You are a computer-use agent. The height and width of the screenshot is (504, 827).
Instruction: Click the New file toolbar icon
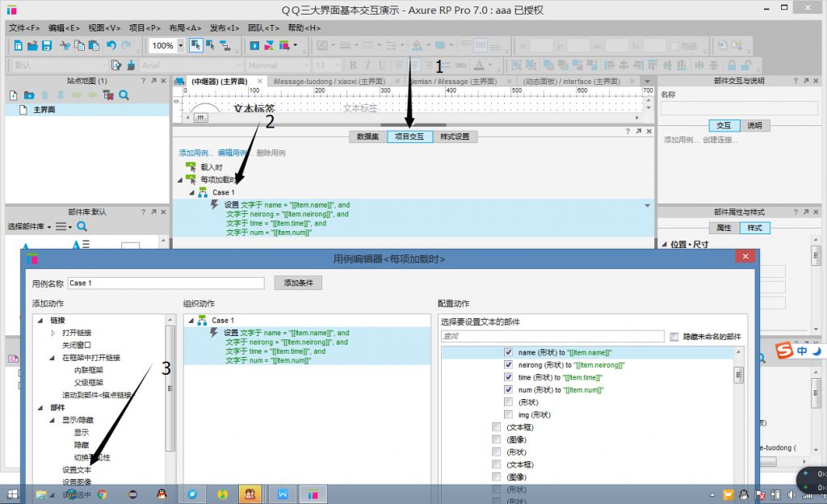coord(18,46)
